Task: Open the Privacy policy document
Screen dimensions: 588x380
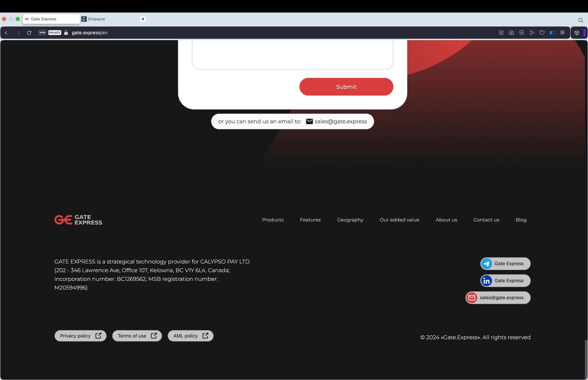Action: point(80,336)
